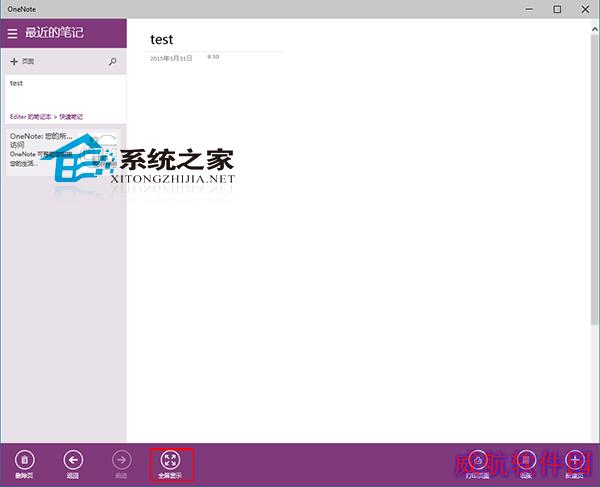600x487 pixels.
Task: Delete the page with trash icon
Action: pos(24,464)
